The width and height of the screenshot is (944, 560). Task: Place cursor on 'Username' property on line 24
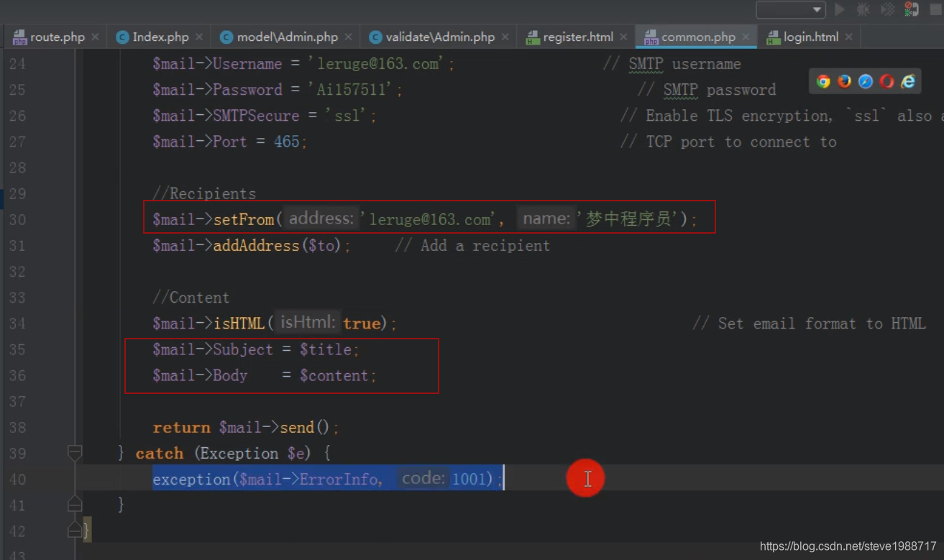point(247,64)
